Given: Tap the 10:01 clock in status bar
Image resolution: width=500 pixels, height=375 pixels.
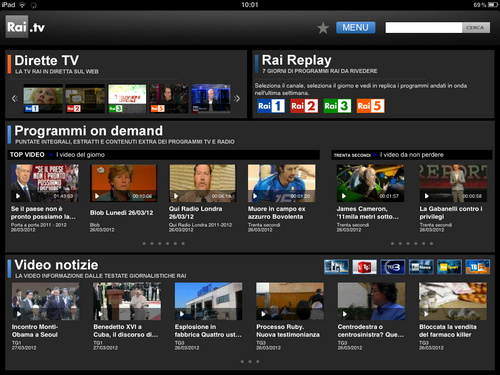Looking at the screenshot, I should (250, 5).
